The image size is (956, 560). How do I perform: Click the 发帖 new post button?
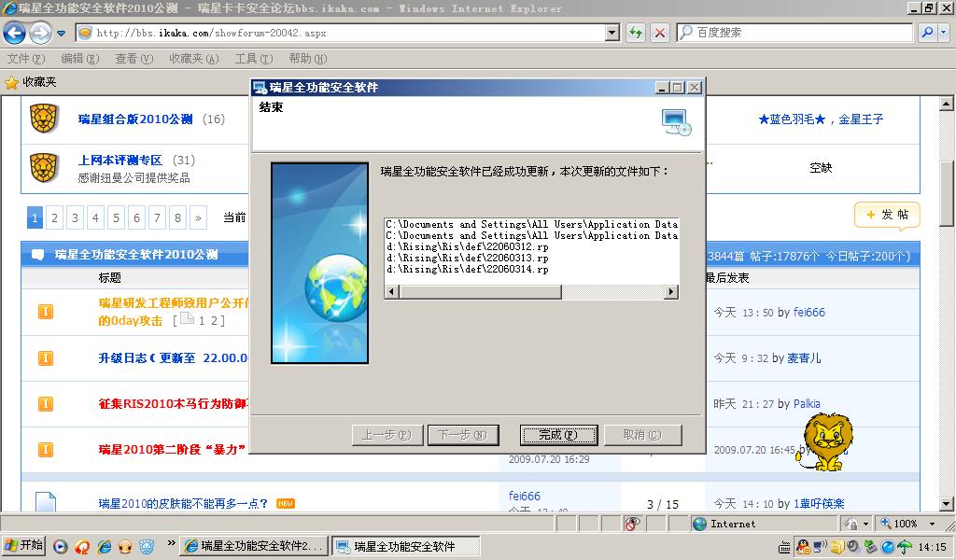point(887,215)
